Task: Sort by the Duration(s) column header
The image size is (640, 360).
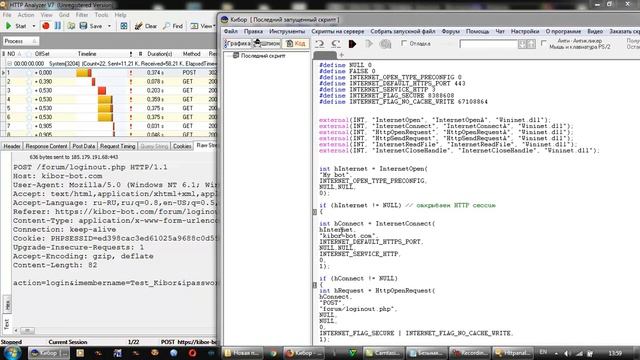Action: tap(160, 54)
